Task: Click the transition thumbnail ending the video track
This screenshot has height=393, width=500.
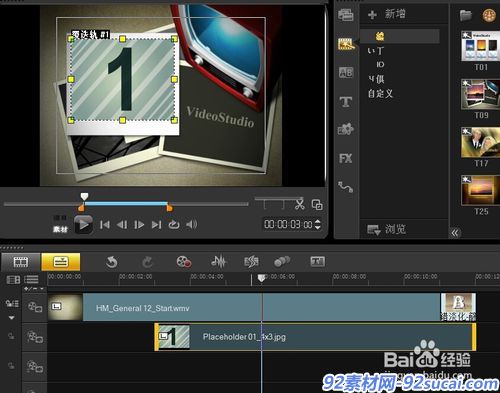Action: (x=458, y=307)
